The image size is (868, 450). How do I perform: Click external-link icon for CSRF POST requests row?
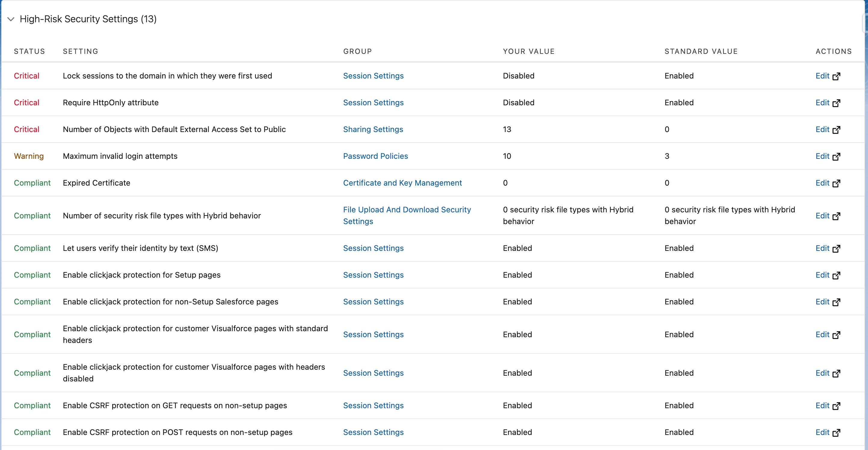pyautogui.click(x=836, y=433)
